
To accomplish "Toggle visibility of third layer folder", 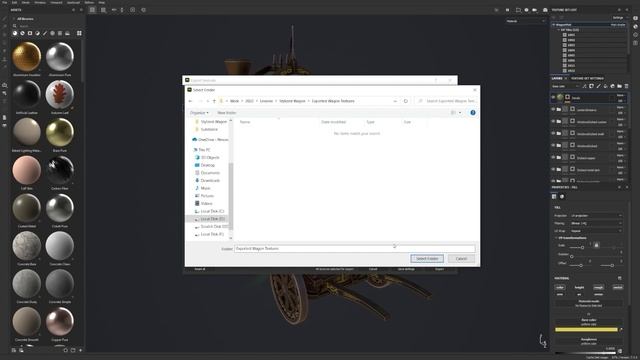I will 553,121.
